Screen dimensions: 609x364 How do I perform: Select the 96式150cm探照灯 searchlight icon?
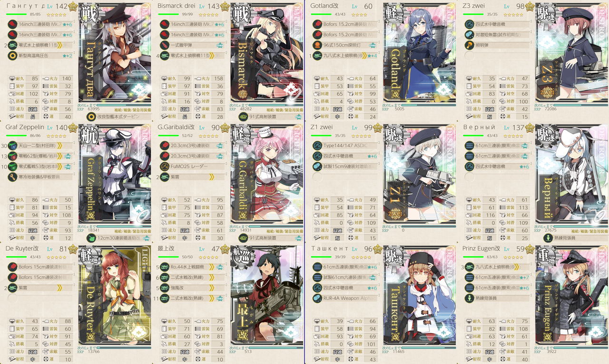pyautogui.click(x=317, y=45)
